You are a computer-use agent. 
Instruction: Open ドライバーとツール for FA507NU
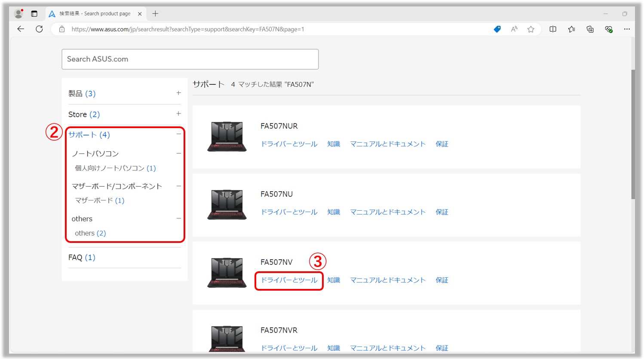pyautogui.click(x=289, y=212)
